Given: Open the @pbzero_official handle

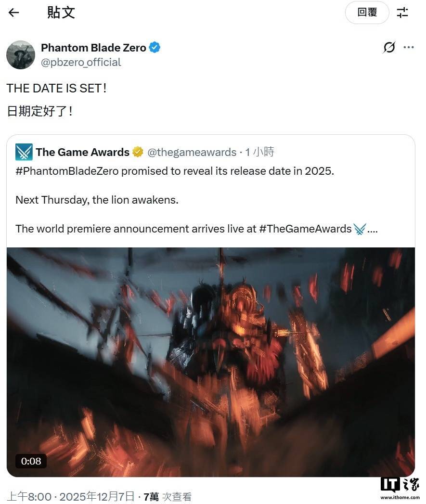Looking at the screenshot, I should tap(81, 62).
